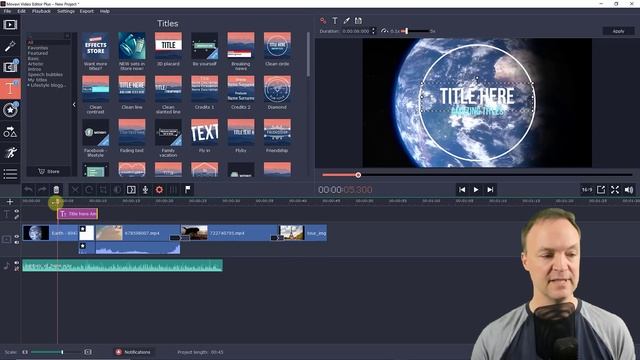Toggle video track visibility eye
Image resolution: width=640 pixels, height=360 pixels.
[x=17, y=236]
